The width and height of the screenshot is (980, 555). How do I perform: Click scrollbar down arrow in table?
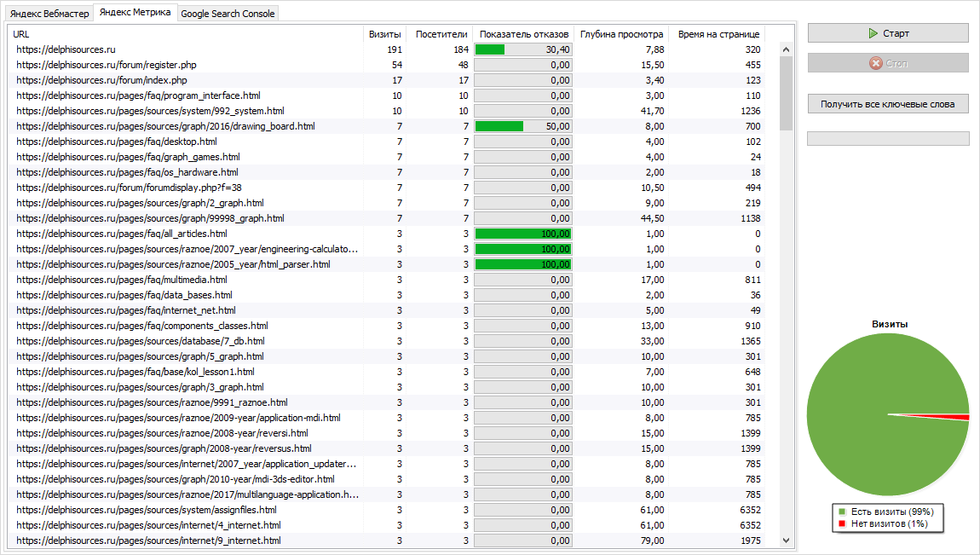786,541
